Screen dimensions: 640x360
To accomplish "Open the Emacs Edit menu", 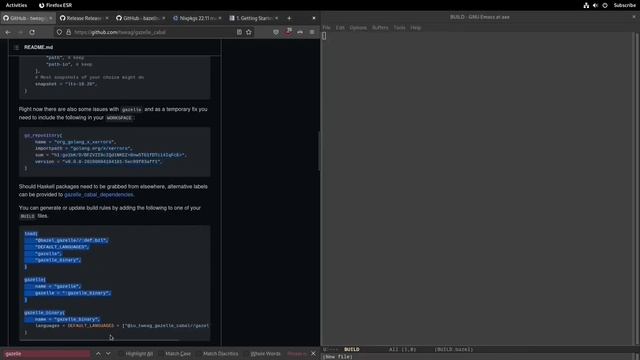I will tap(340, 27).
